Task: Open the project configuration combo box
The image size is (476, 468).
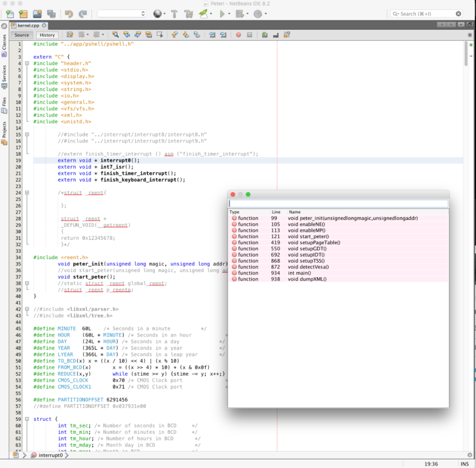Action: point(121,14)
